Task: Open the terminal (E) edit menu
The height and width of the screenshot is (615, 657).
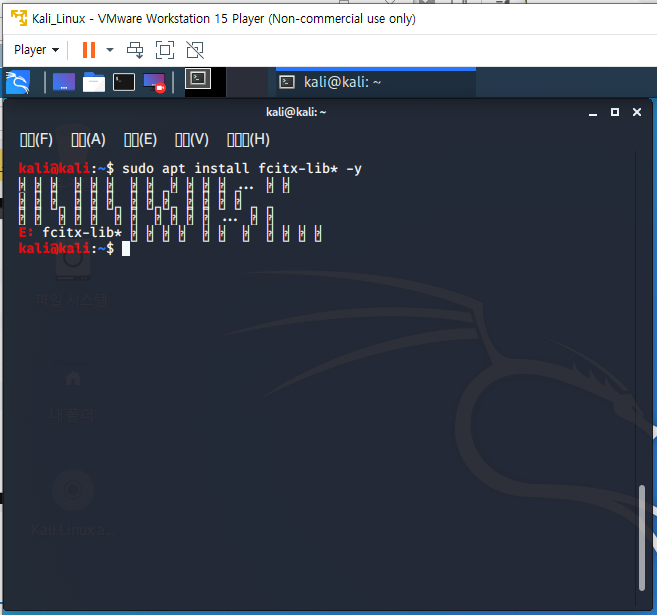Action: pos(140,140)
